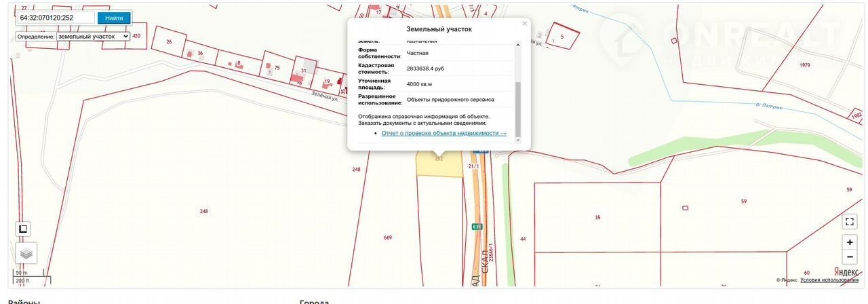Select land parcel number 35
The width and height of the screenshot is (868, 304).
coord(597,217)
